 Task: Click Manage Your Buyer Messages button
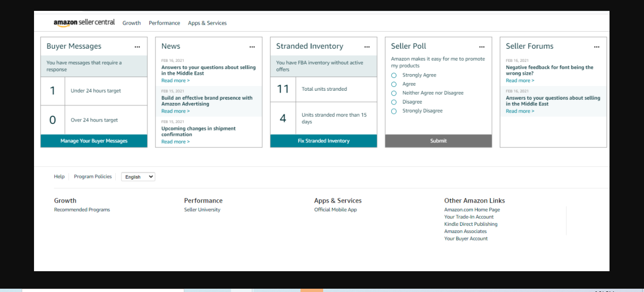tap(94, 141)
